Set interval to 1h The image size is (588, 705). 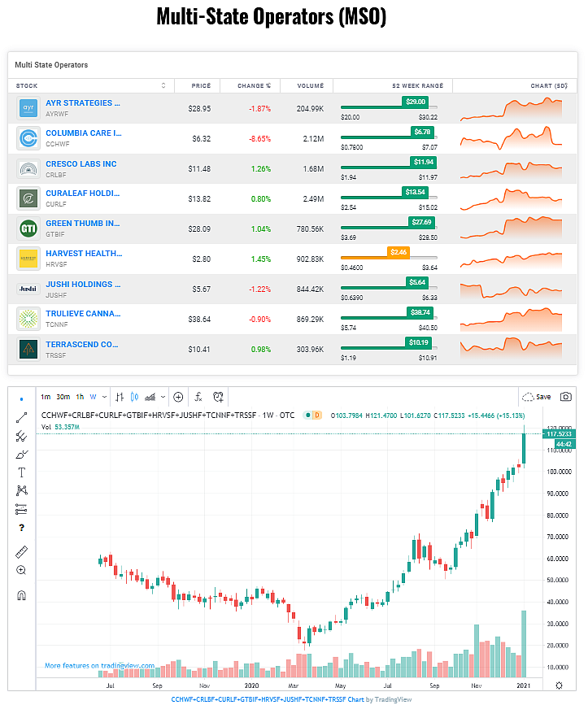(80, 397)
